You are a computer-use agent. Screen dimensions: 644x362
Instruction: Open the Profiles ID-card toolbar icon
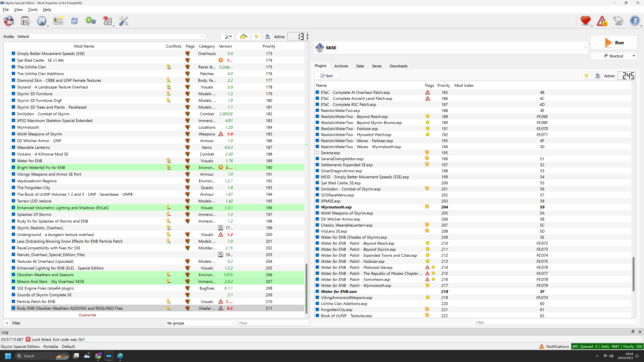click(x=58, y=21)
